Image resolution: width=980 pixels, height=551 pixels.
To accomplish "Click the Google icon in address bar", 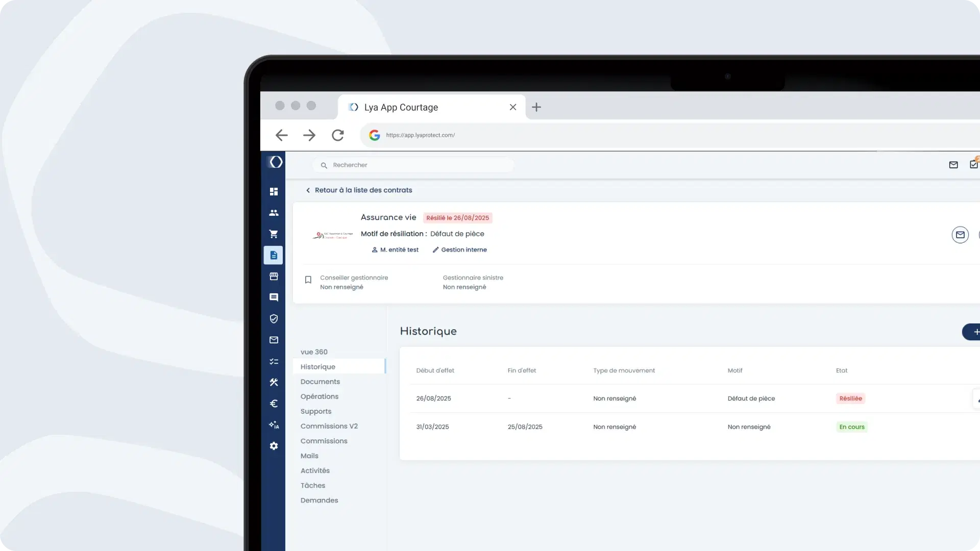I will [375, 135].
